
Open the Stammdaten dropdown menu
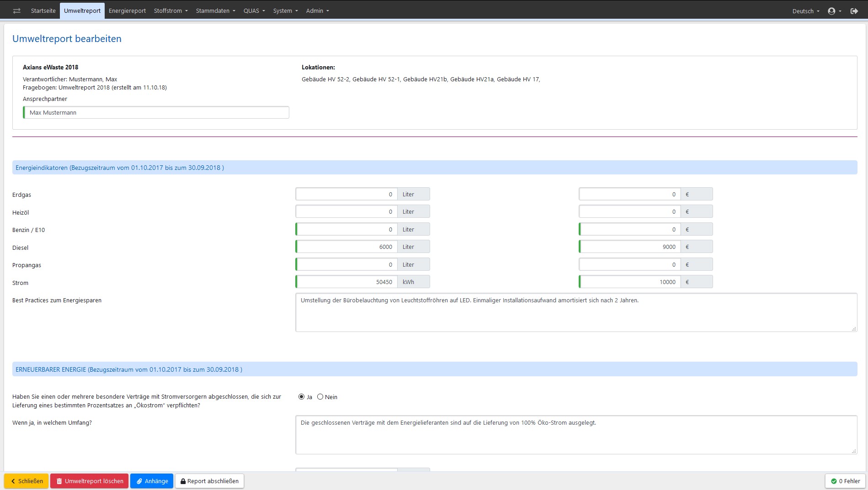pyautogui.click(x=216, y=11)
